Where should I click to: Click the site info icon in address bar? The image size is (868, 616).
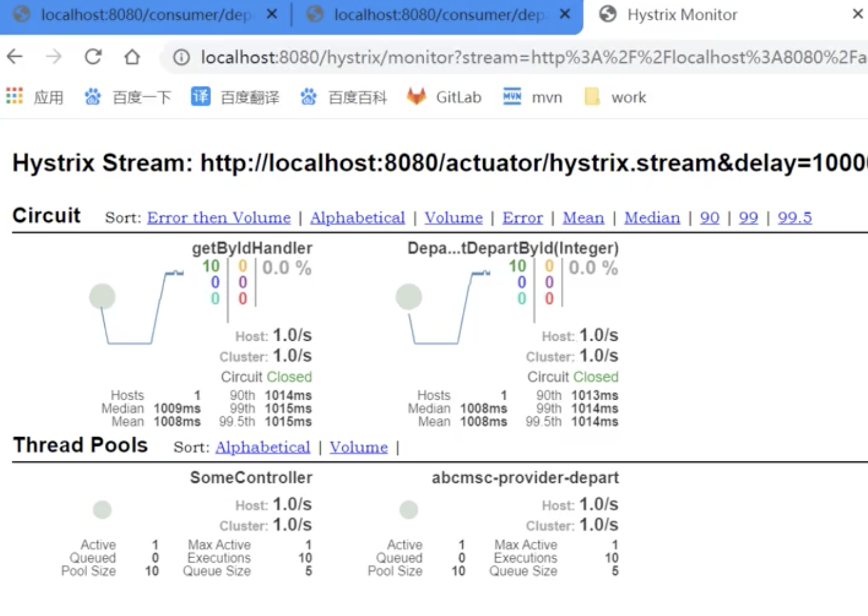click(181, 57)
